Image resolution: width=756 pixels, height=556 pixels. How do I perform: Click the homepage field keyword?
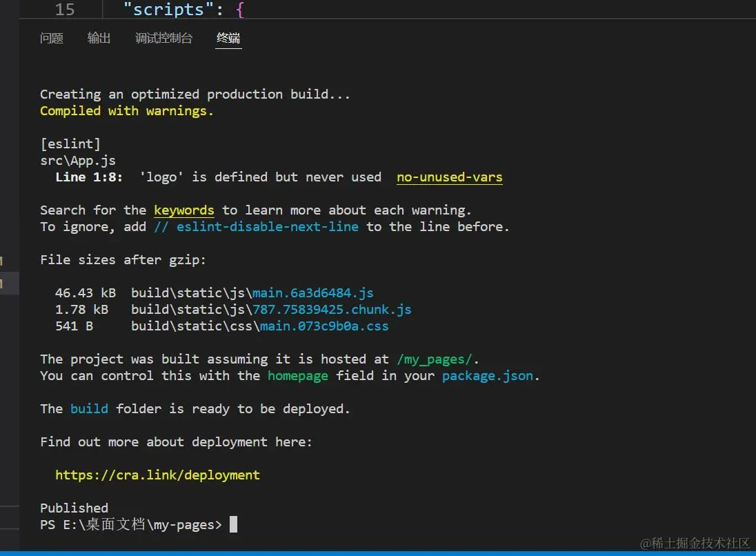[298, 376]
